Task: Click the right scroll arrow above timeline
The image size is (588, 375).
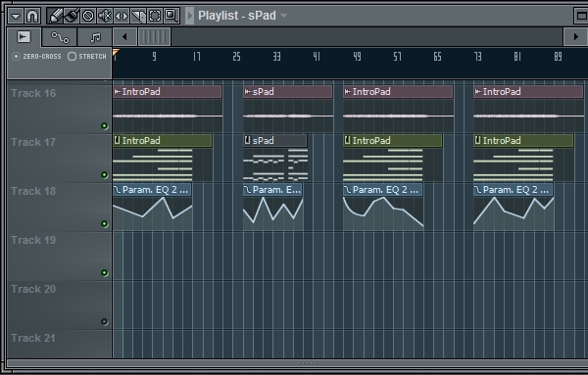Action: coord(575,36)
